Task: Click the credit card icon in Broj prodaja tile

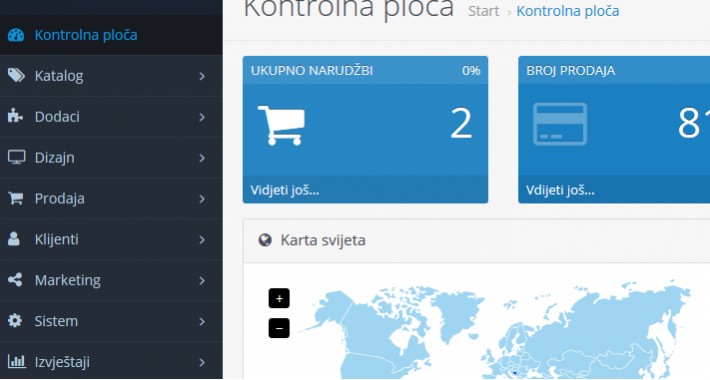Action: point(560,124)
